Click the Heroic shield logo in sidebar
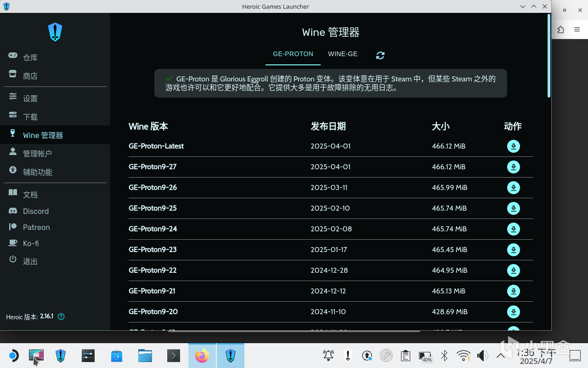 tap(55, 32)
